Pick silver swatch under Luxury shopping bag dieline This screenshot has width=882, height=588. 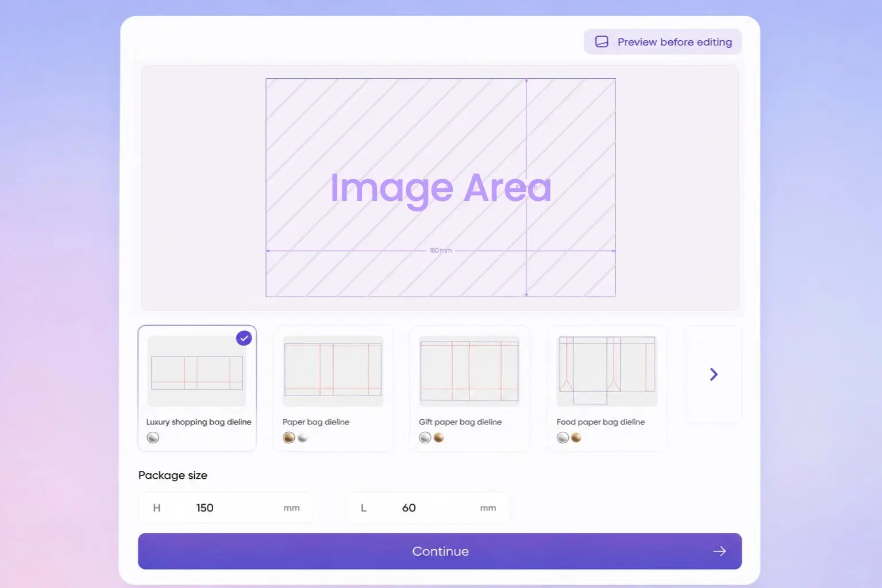153,438
